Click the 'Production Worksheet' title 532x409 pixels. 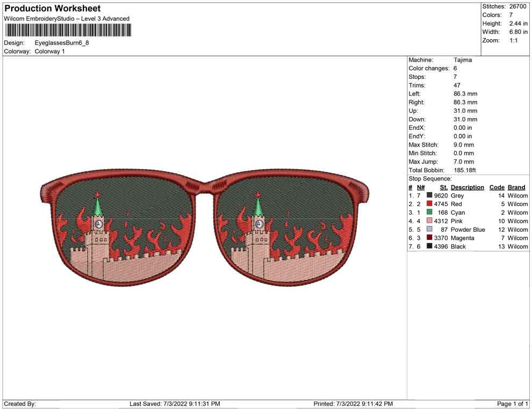[x=53, y=9]
